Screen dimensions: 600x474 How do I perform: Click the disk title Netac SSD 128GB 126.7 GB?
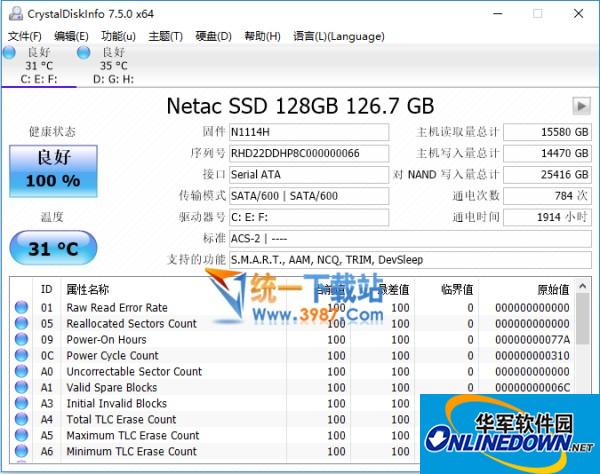[x=300, y=106]
